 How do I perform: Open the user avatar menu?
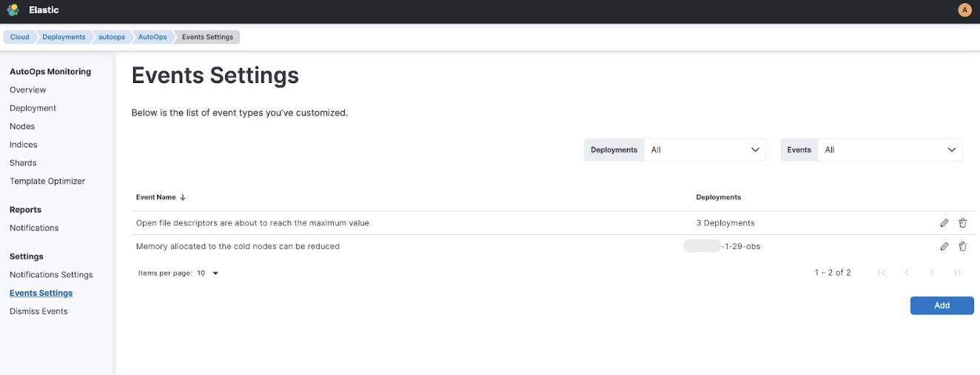tap(964, 10)
